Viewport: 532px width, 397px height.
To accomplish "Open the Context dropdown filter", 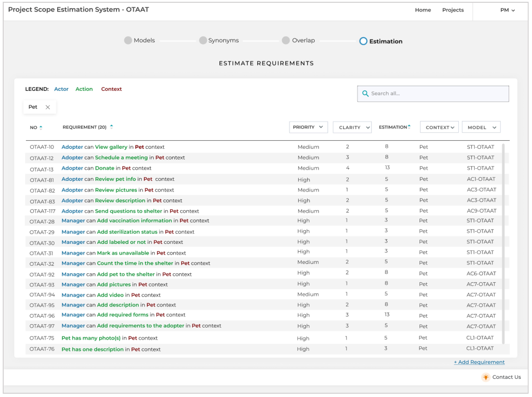I will tap(439, 127).
